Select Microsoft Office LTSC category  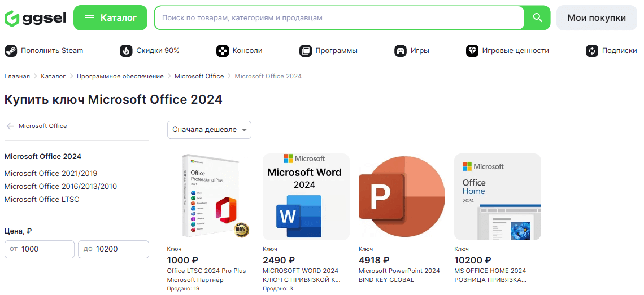click(42, 200)
